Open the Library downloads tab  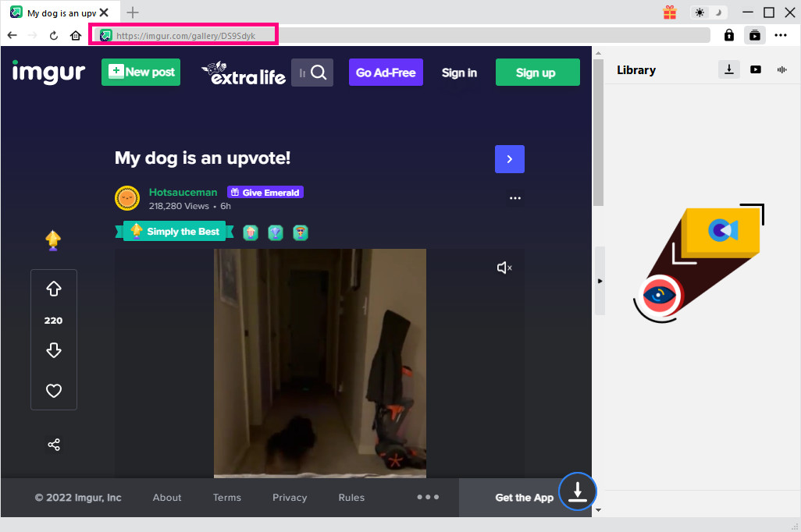pos(728,69)
